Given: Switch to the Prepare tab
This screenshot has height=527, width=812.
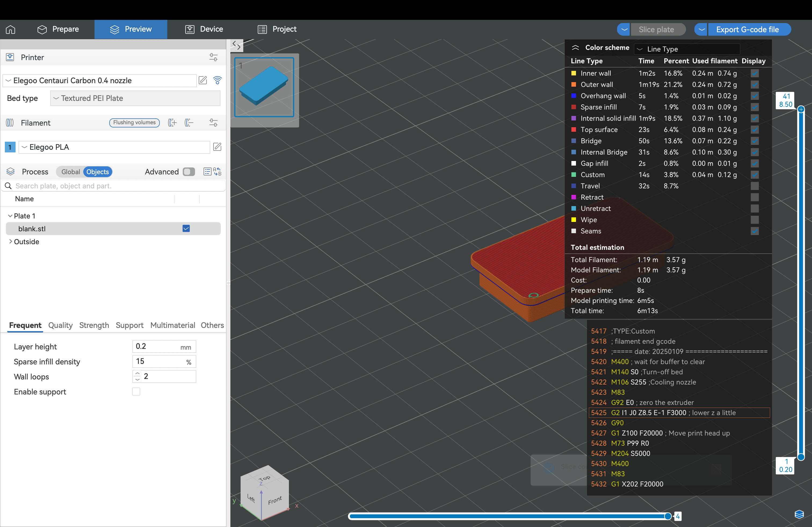Looking at the screenshot, I should point(58,29).
